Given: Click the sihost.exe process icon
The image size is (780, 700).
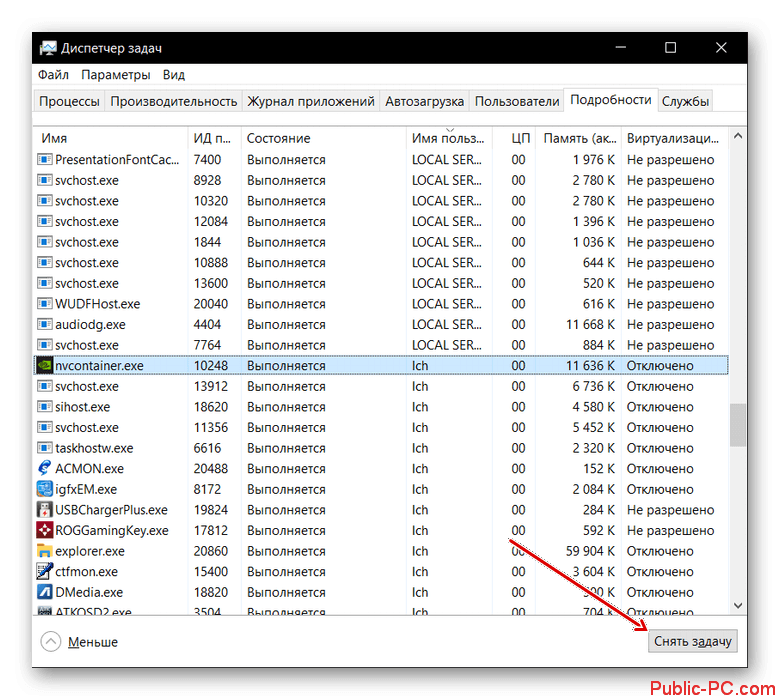Looking at the screenshot, I should [x=45, y=407].
